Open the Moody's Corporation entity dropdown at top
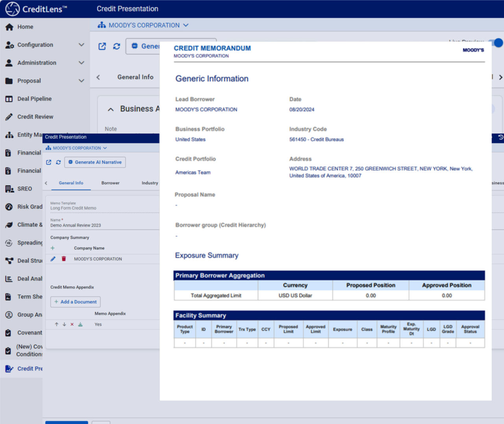Image resolution: width=504 pixels, height=424 pixels. point(144,25)
